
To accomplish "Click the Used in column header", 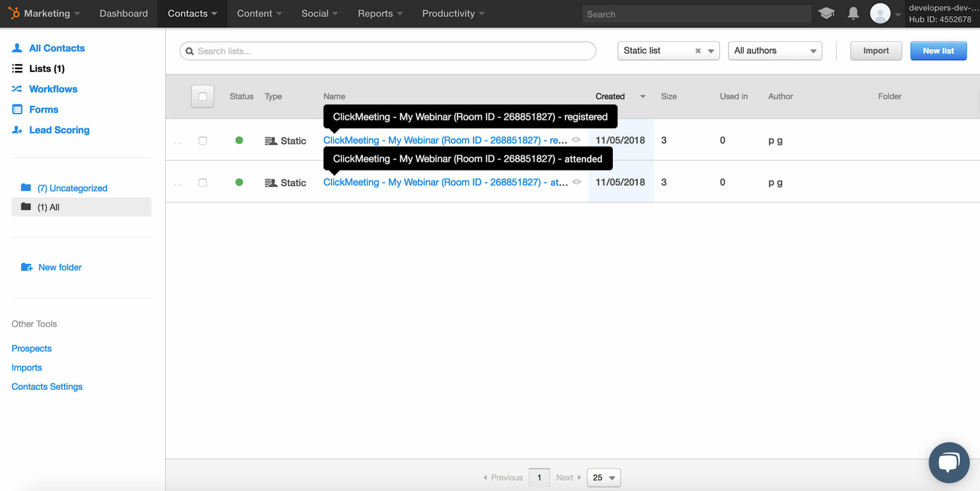I will 734,96.
